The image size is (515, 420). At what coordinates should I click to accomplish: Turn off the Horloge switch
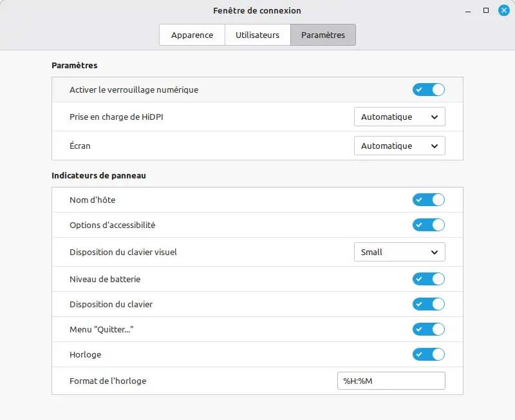[x=429, y=354]
